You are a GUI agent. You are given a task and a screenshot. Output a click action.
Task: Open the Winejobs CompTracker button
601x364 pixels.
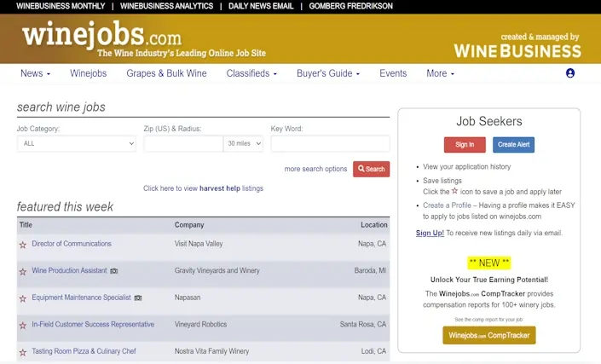click(489, 335)
